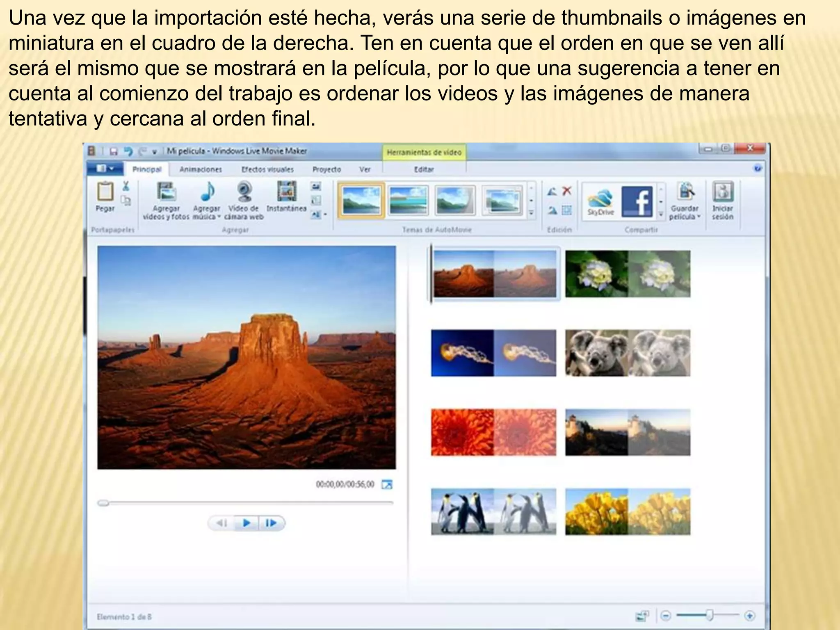Select the penguins clip
The width and height of the screenshot is (840, 630).
pyautogui.click(x=493, y=511)
